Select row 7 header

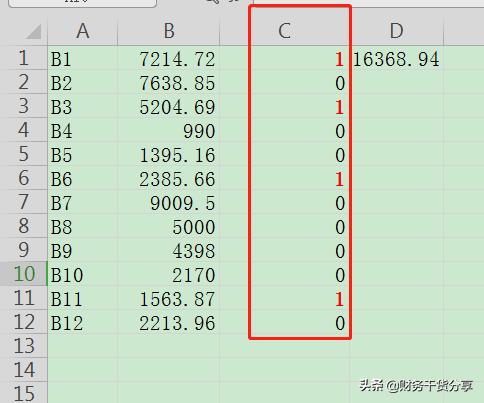(x=24, y=202)
